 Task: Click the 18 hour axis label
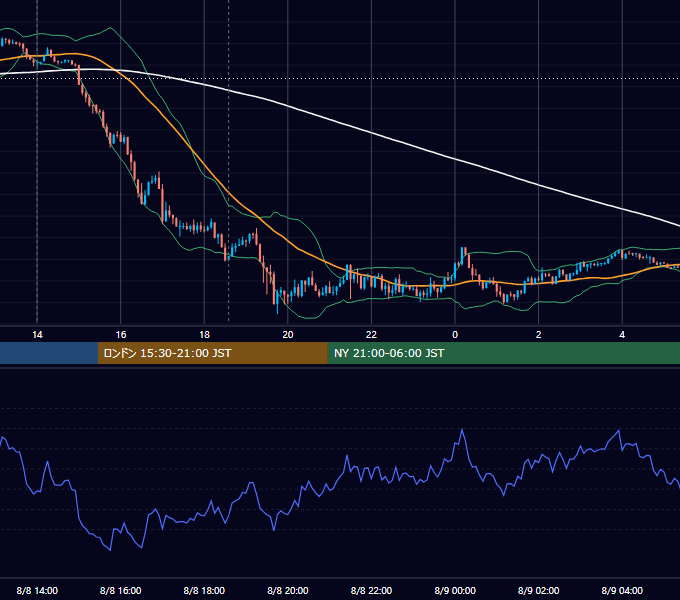pos(204,335)
